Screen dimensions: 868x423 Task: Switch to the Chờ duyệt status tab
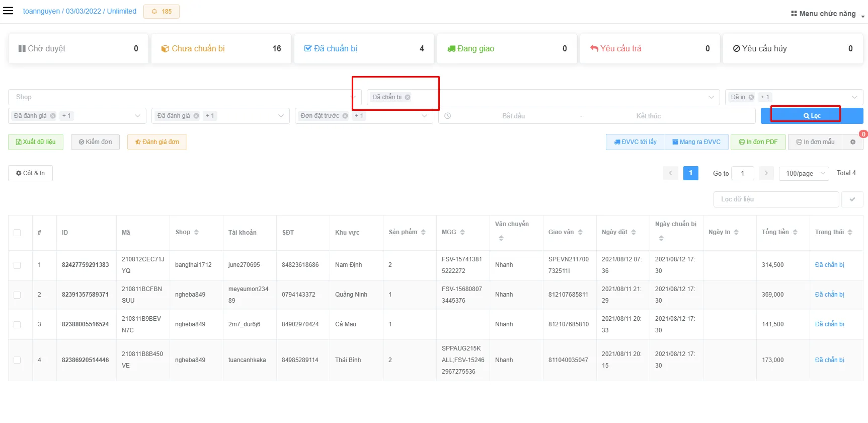pos(78,49)
